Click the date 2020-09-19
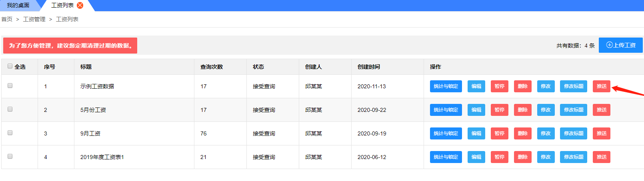Viewport: 644px width, 181px height. pyautogui.click(x=372, y=133)
